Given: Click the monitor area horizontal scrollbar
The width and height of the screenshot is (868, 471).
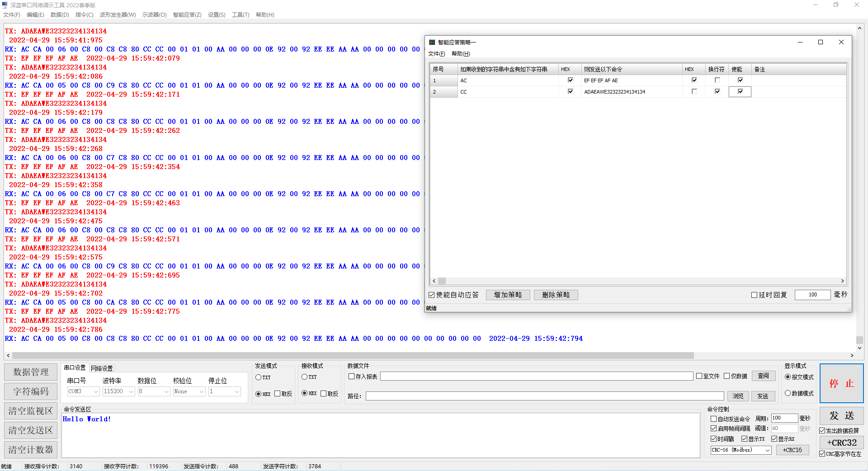Looking at the screenshot, I should [x=353, y=356].
